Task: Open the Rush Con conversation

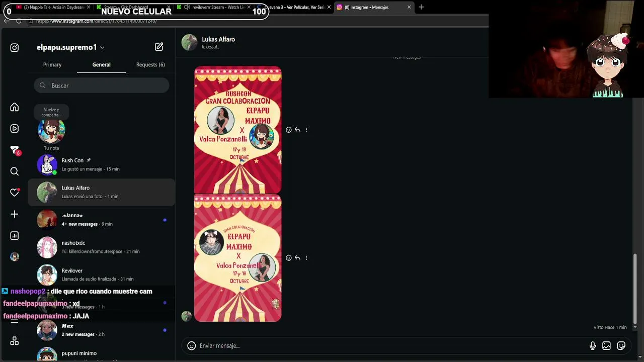Action: (102, 164)
